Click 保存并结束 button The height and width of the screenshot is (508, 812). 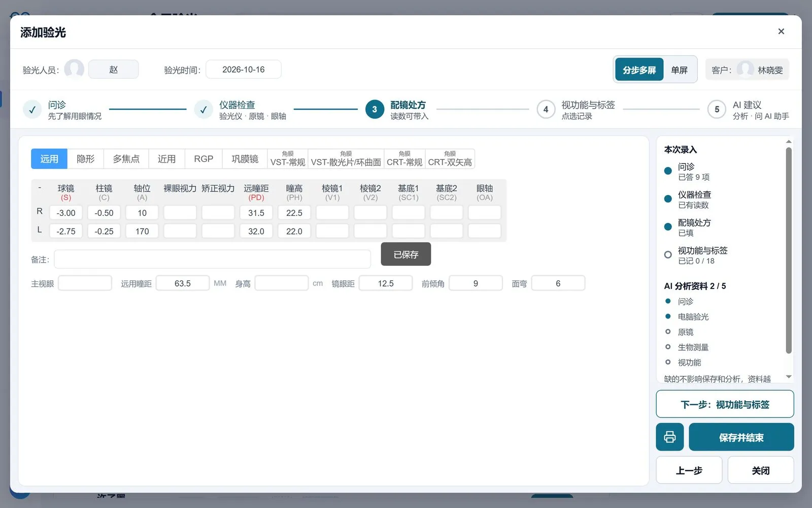[741, 437]
